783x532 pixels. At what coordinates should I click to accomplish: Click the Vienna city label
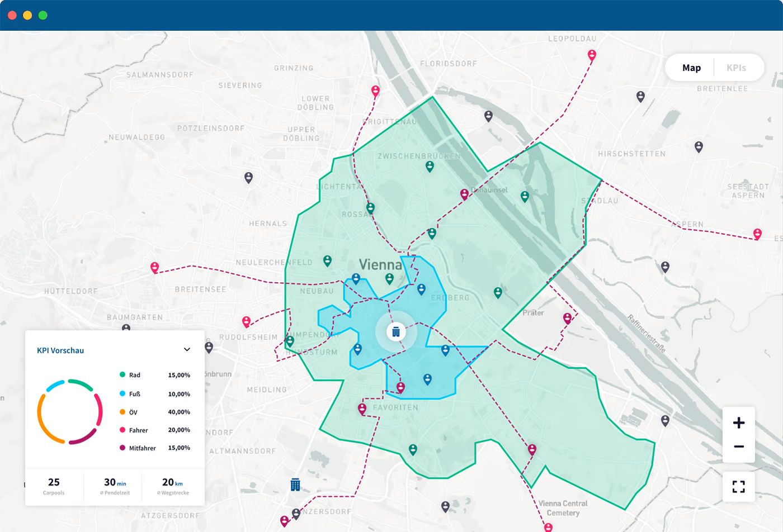(380, 264)
